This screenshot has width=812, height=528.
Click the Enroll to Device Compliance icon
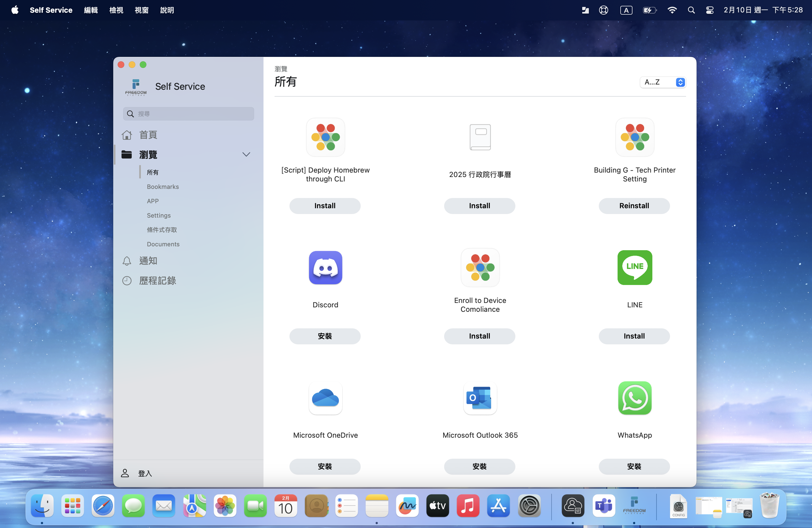point(480,267)
